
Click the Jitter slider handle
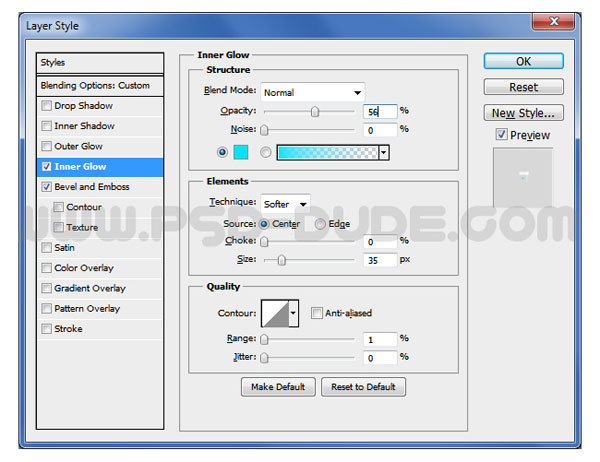point(264,358)
